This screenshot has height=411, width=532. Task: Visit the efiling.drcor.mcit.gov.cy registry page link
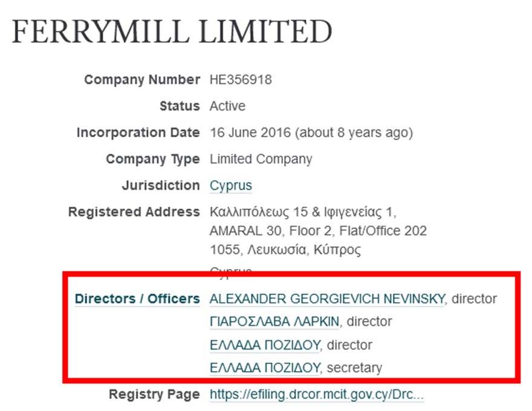pos(316,395)
